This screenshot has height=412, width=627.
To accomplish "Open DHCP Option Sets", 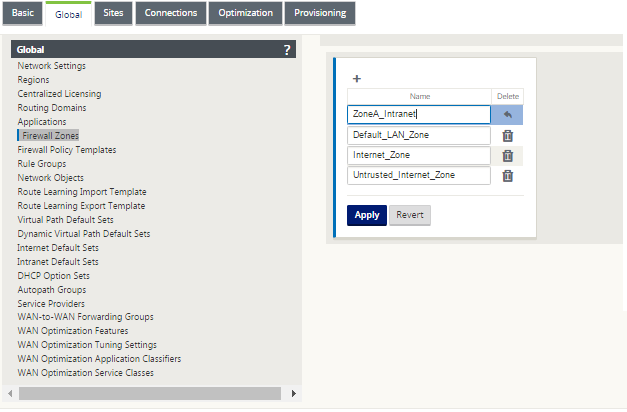I will click(x=54, y=276).
